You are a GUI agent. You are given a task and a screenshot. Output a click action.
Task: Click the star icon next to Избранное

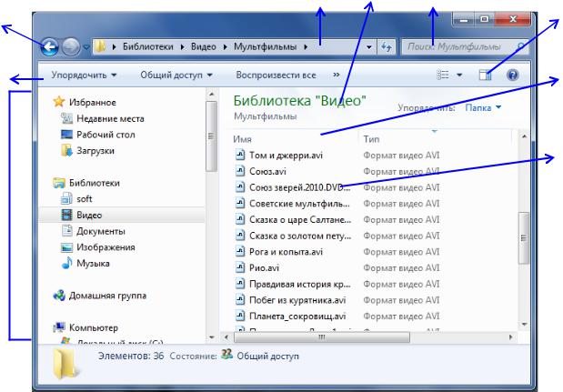coord(59,102)
